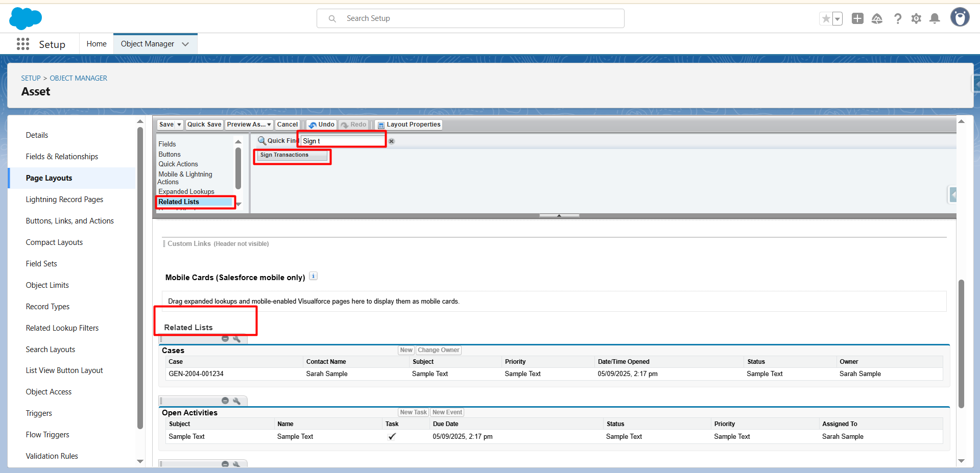Open the Trailhead guidance icon
Screen dimensions: 980x473
[877, 19]
